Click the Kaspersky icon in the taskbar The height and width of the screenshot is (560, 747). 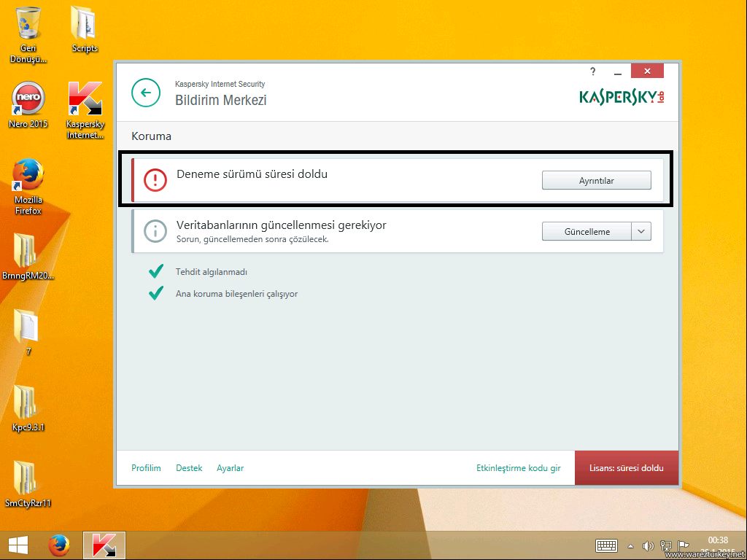click(104, 545)
